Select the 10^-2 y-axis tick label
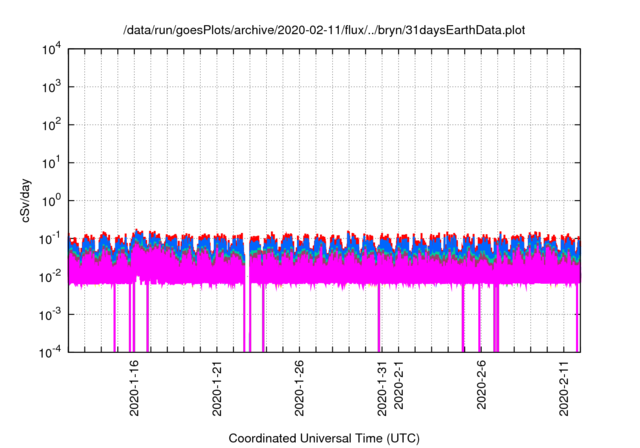Image resolution: width=640 pixels, height=448 pixels. pyautogui.click(x=50, y=277)
